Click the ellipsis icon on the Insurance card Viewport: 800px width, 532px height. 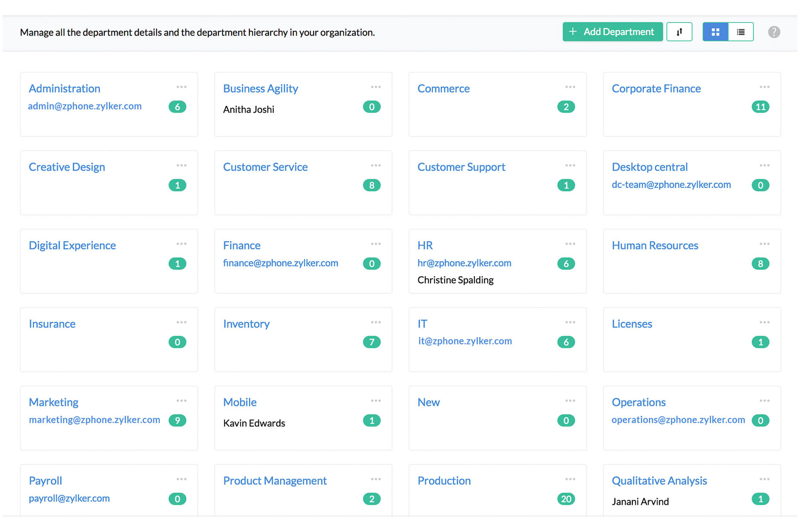[x=182, y=322]
